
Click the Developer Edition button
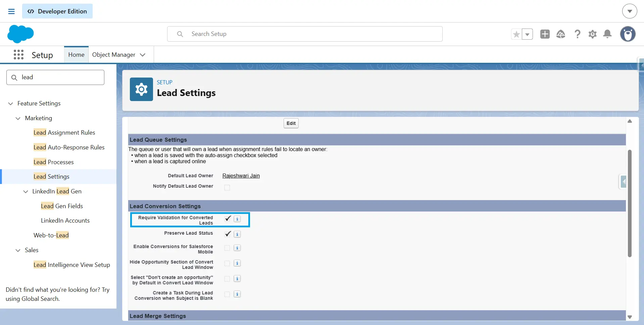click(57, 11)
